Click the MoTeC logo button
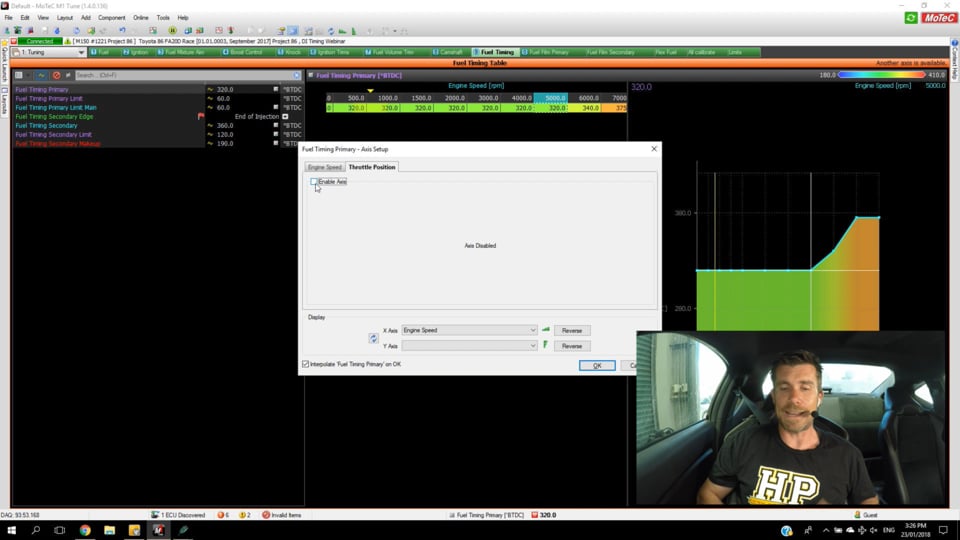 (x=939, y=18)
